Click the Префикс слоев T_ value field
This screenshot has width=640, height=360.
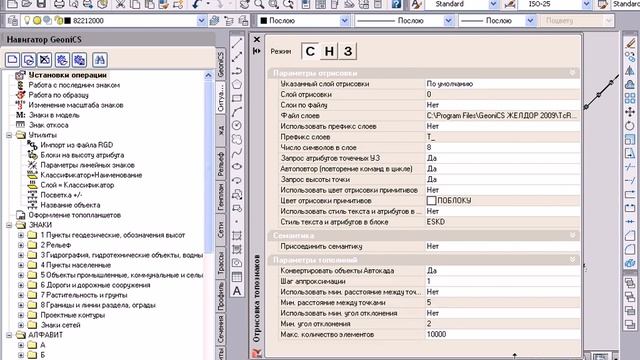[502, 137]
